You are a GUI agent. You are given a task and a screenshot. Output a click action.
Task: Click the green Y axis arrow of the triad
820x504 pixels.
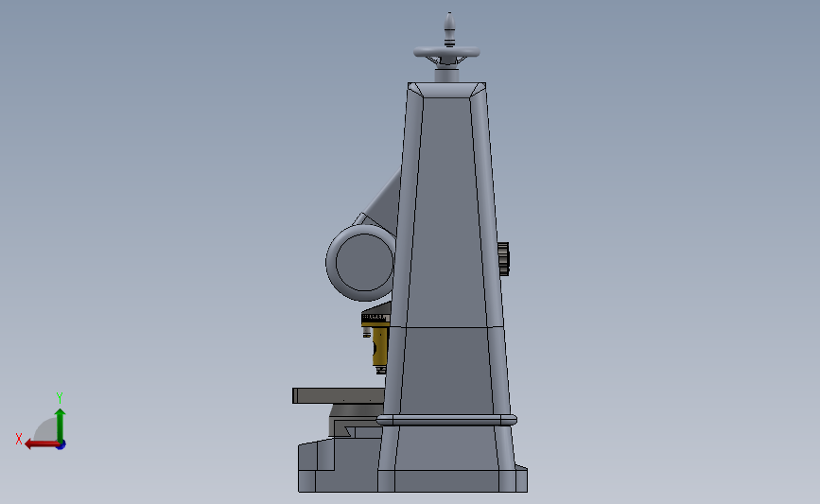[61, 426]
